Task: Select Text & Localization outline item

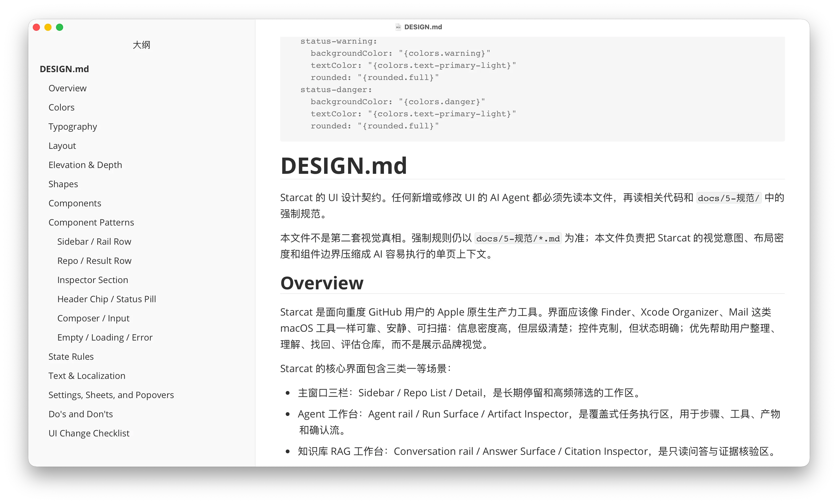Action: (87, 376)
